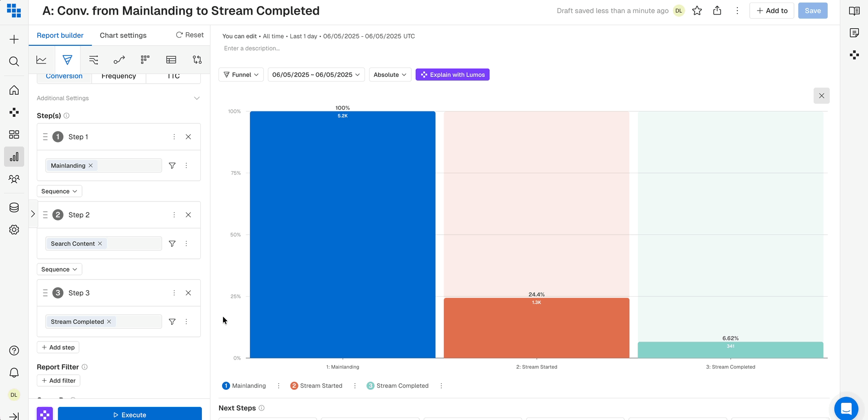Remove the Search Content event chip
Screen dimensions: 868x420
click(x=100, y=244)
